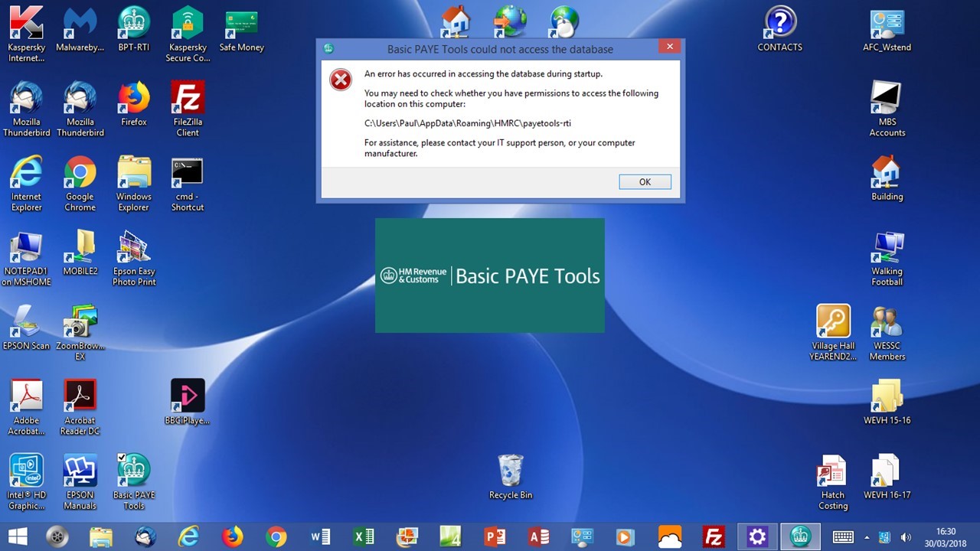Select the Village Hall YEAREND desktop icon
The width and height of the screenshot is (980, 551).
833,333
